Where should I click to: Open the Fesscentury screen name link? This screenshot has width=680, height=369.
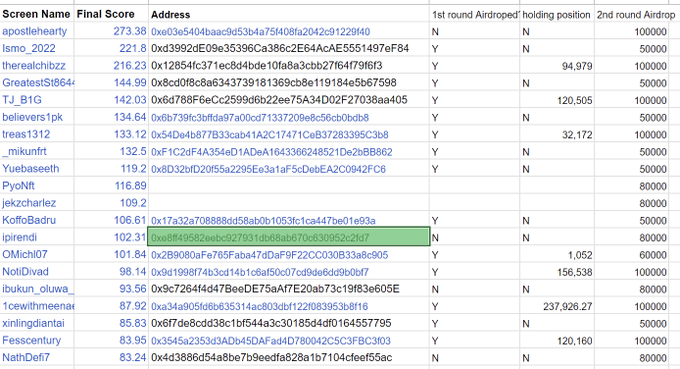(32, 340)
